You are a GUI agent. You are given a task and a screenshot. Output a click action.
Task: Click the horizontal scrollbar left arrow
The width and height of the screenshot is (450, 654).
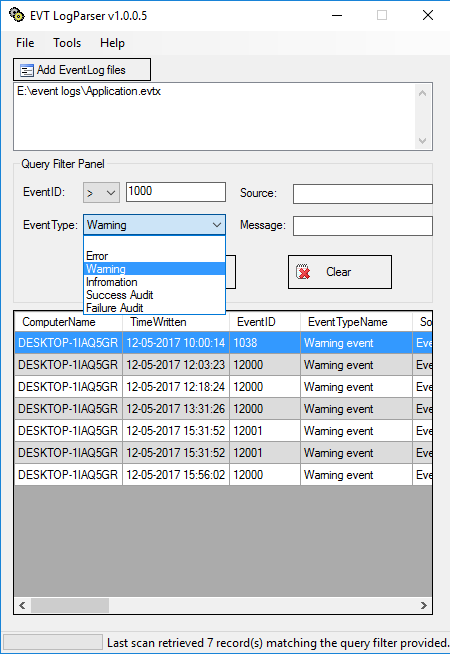pos(22,605)
